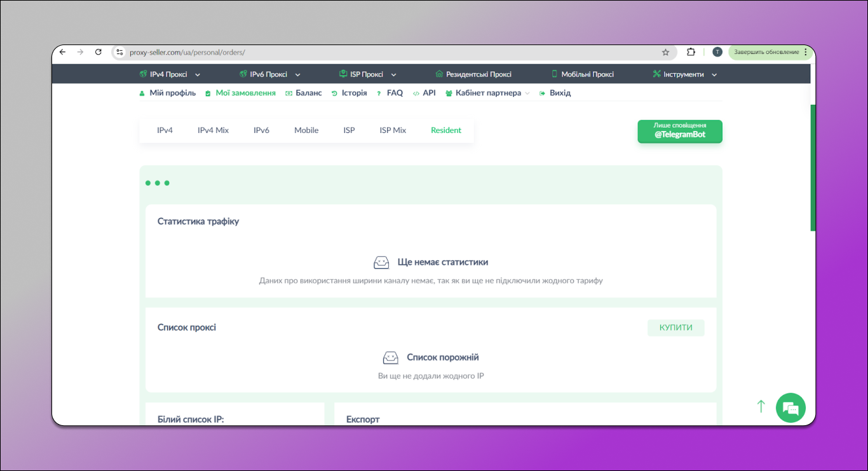Image resolution: width=868 pixels, height=471 pixels.
Task: Switch to the ISP orders tab
Action: pos(349,130)
